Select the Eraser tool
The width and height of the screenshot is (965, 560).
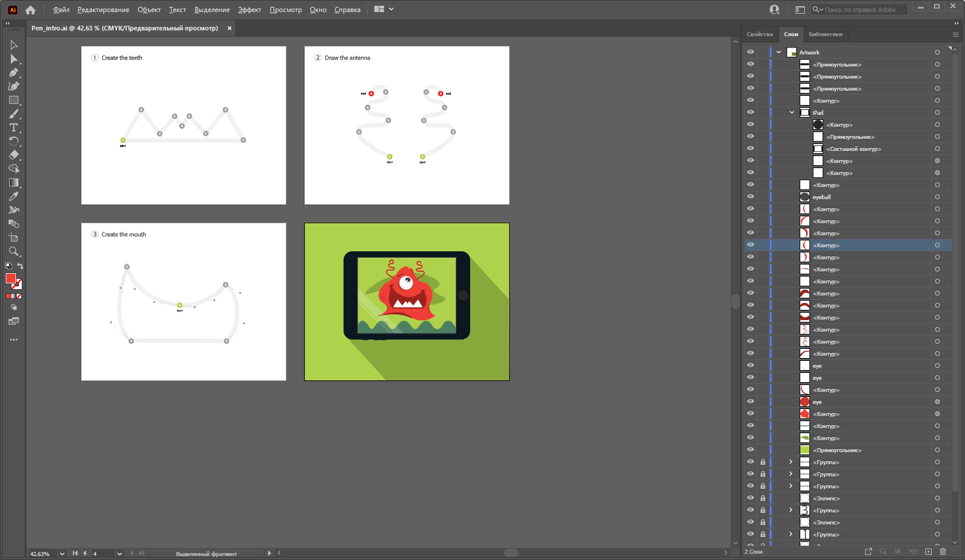point(14,155)
